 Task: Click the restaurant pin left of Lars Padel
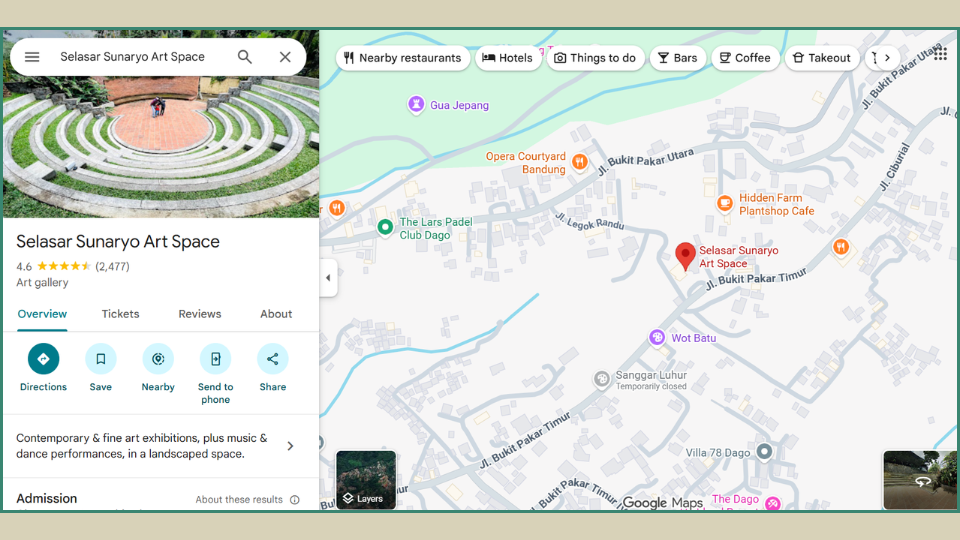336,208
